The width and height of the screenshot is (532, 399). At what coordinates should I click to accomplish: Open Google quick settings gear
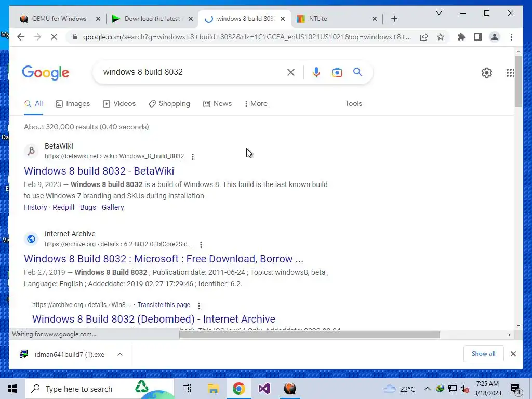pyautogui.click(x=486, y=72)
